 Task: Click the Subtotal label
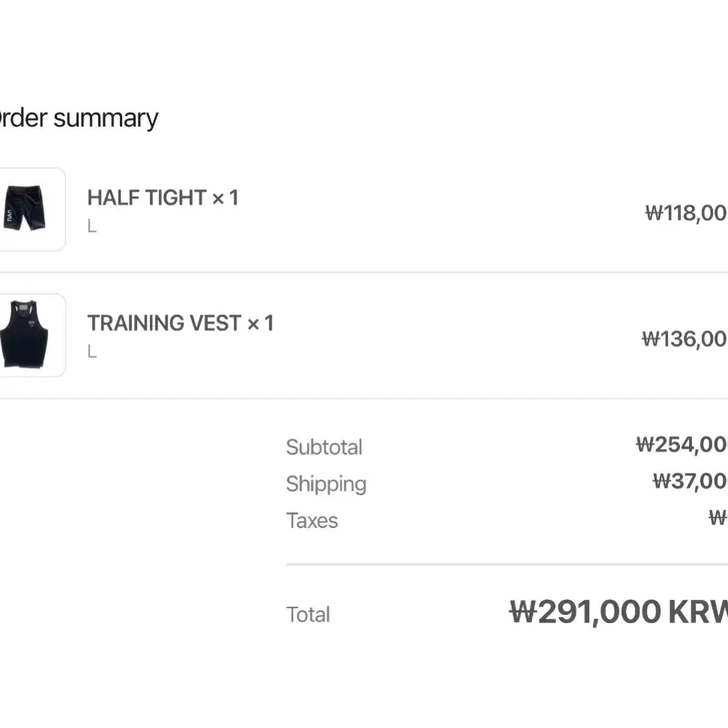click(324, 447)
